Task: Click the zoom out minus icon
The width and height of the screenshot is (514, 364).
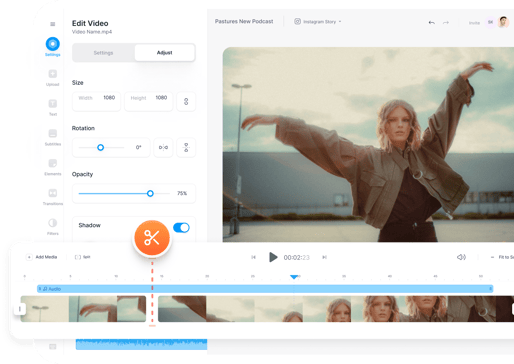Action: (x=492, y=257)
